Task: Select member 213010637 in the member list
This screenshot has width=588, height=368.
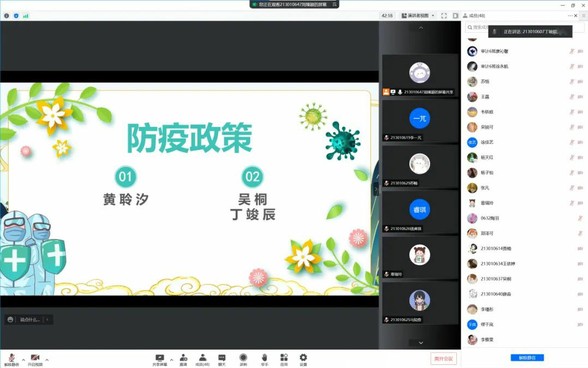Action: click(524, 279)
